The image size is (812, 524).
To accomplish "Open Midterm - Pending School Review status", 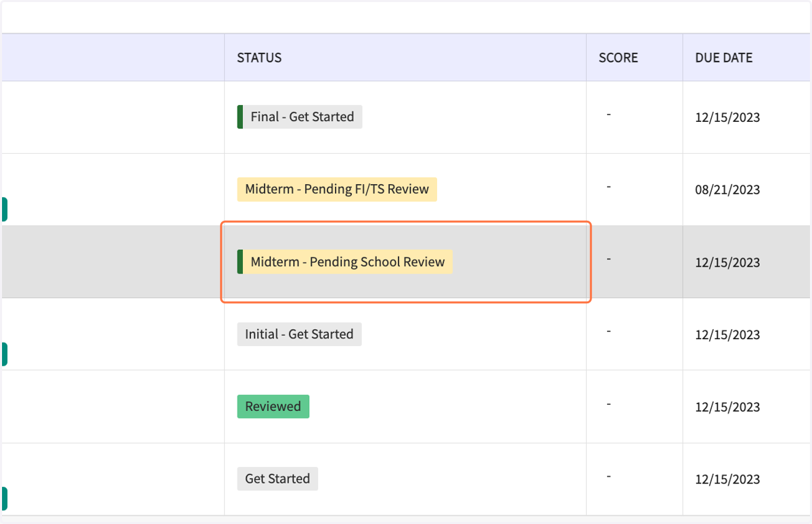I will [x=345, y=261].
